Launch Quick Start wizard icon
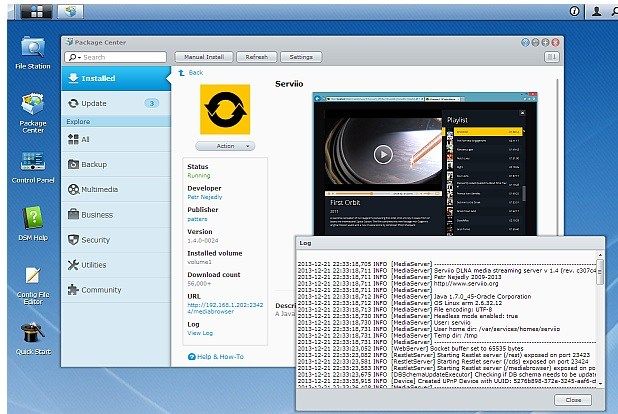 33,339
